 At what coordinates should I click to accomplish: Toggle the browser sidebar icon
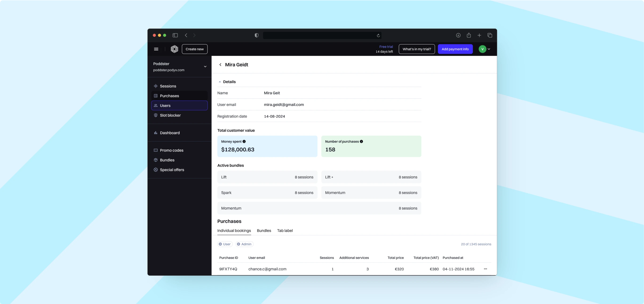pos(175,35)
